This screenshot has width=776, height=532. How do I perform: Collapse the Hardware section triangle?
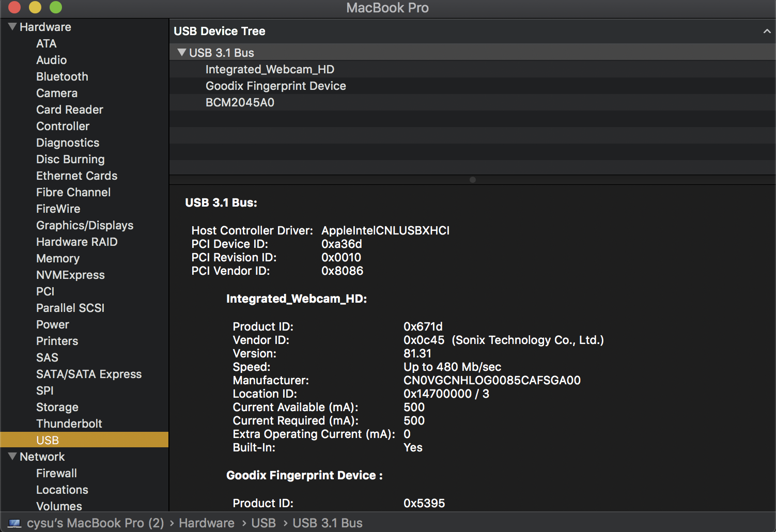(x=12, y=26)
